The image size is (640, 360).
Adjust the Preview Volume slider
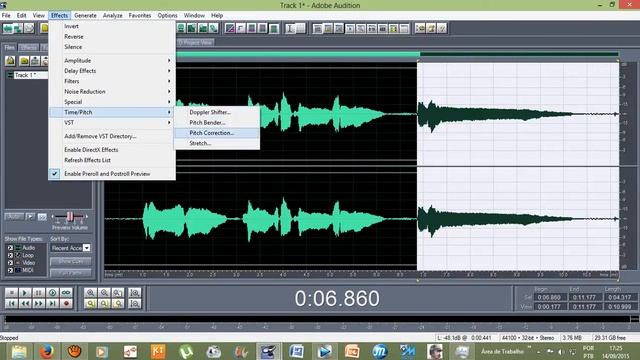coord(70,216)
